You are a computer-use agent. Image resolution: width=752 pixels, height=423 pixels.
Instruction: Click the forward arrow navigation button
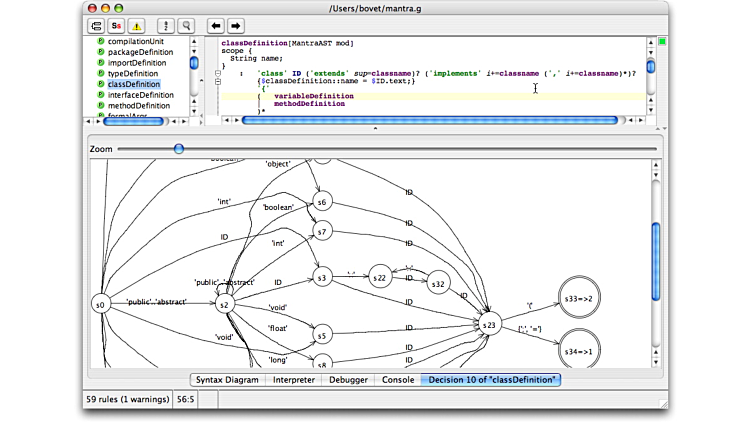pos(235,25)
